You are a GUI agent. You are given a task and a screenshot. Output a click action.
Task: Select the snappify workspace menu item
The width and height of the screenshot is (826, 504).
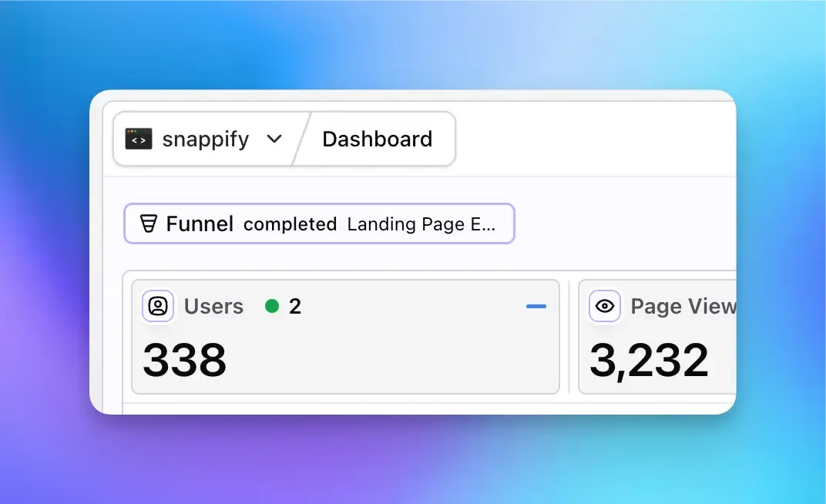[x=205, y=139]
